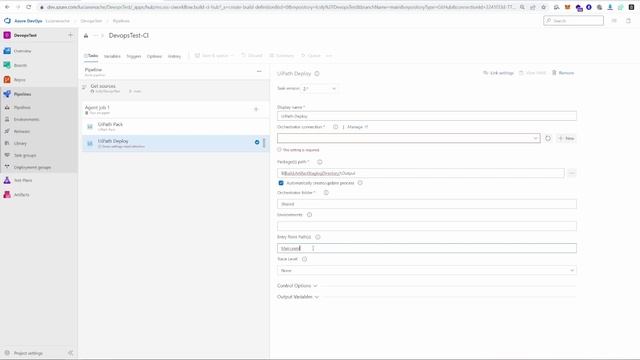The image size is (640, 360).
Task: Refresh the Orchestrator connection list
Action: click(x=548, y=138)
